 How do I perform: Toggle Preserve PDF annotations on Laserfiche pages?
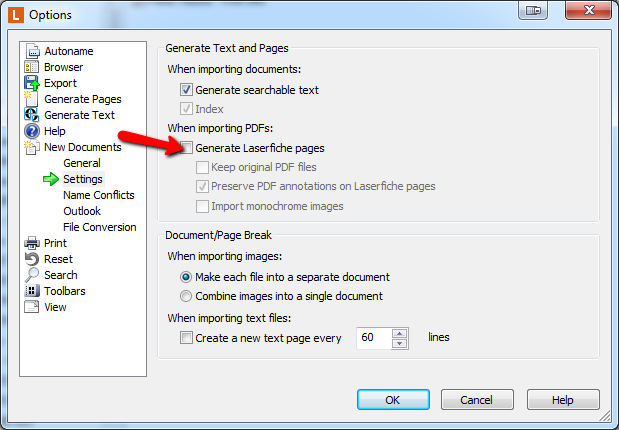point(203,186)
